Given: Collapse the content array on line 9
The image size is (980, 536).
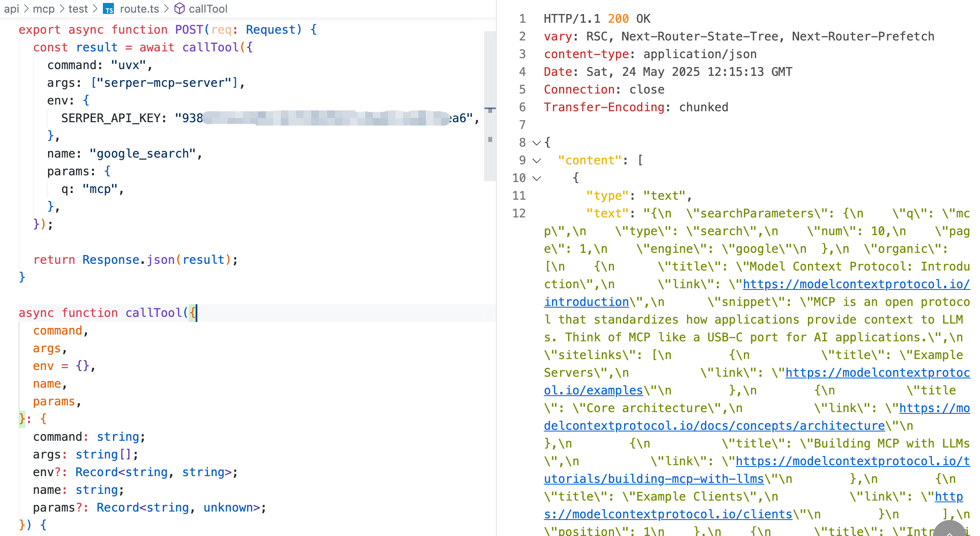Looking at the screenshot, I should [x=536, y=161].
